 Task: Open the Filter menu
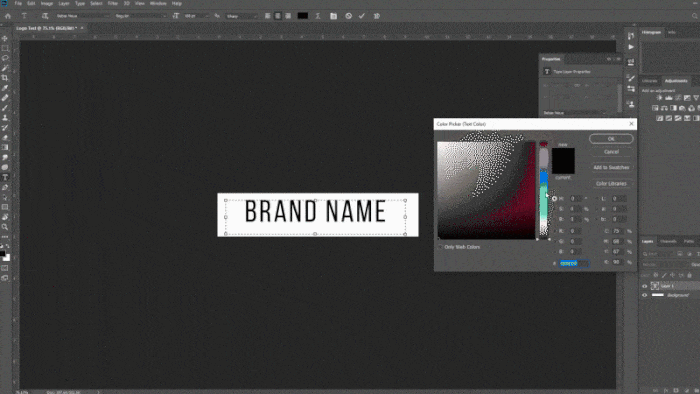(112, 4)
